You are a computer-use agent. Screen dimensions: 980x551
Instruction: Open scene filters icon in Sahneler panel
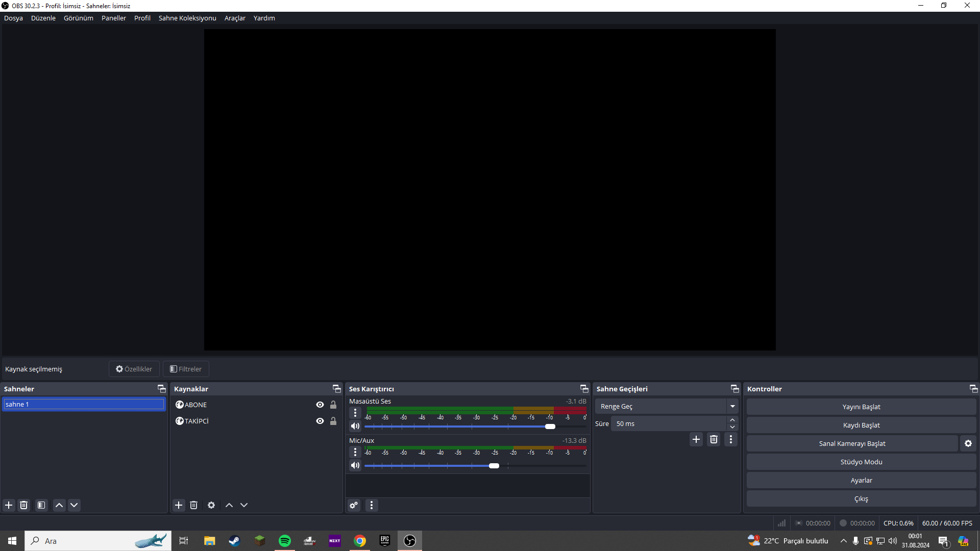pyautogui.click(x=41, y=505)
